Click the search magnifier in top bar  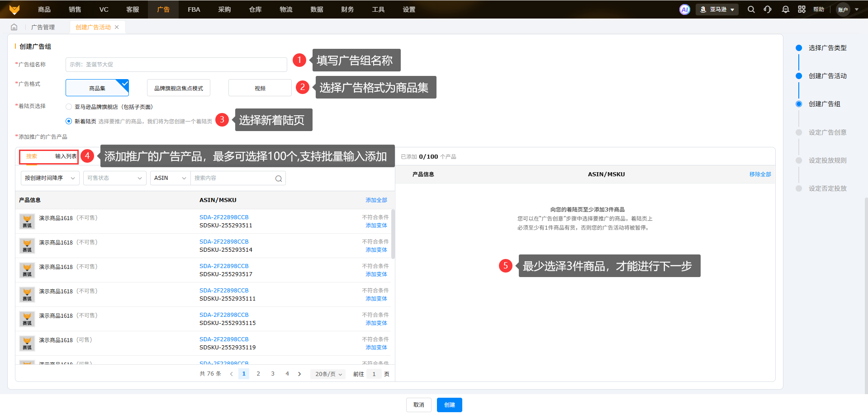coord(751,9)
